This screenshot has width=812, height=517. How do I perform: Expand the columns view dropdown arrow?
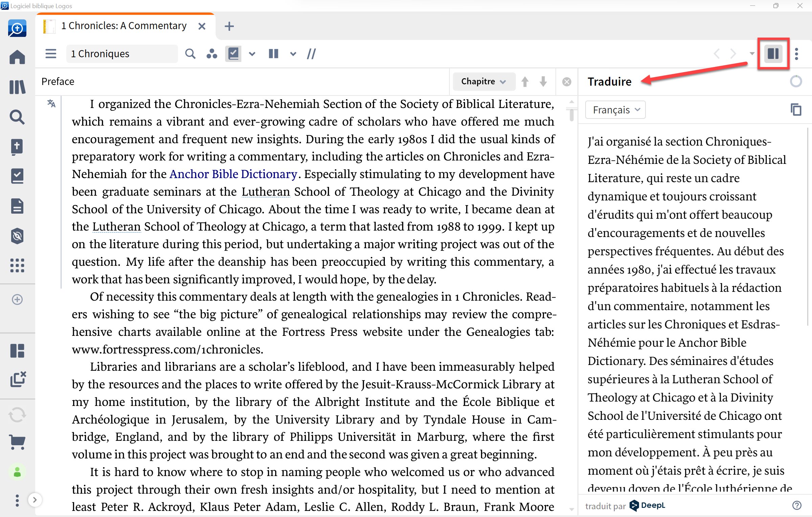click(x=293, y=54)
